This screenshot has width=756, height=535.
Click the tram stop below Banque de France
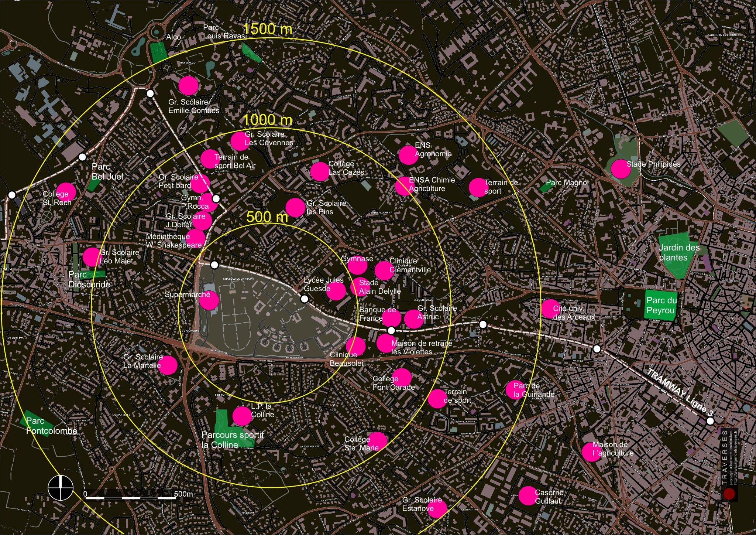pyautogui.click(x=391, y=330)
